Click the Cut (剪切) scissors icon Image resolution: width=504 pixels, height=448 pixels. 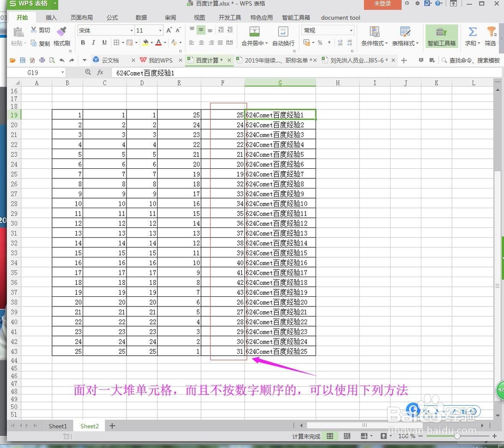[x=33, y=30]
